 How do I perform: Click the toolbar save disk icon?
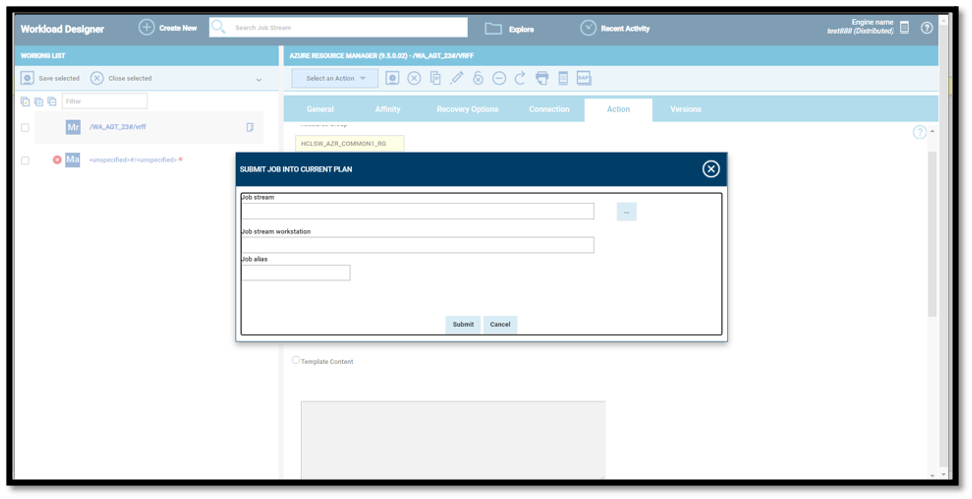(392, 78)
